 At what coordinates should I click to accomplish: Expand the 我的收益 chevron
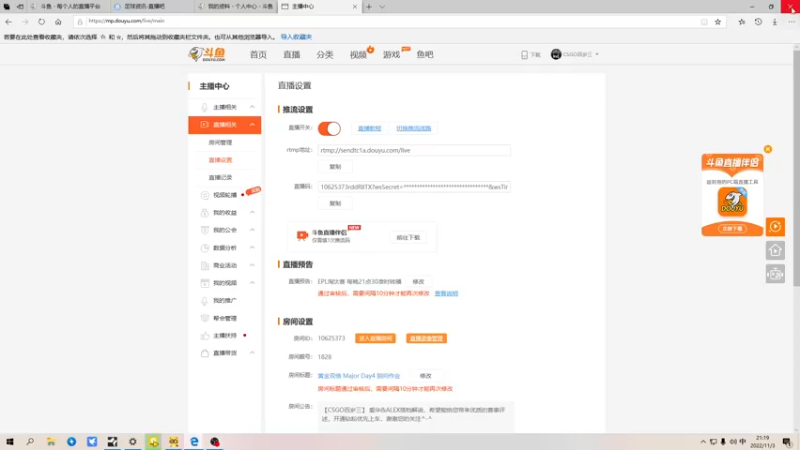tap(252, 212)
